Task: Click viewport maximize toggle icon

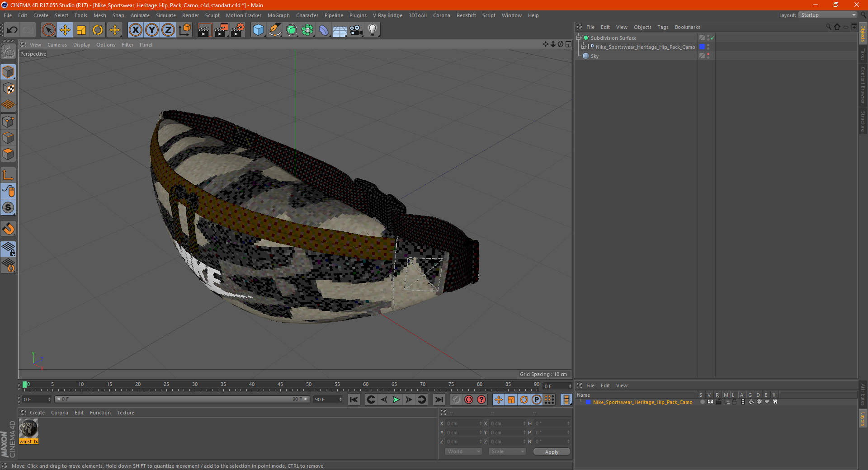Action: pyautogui.click(x=568, y=44)
